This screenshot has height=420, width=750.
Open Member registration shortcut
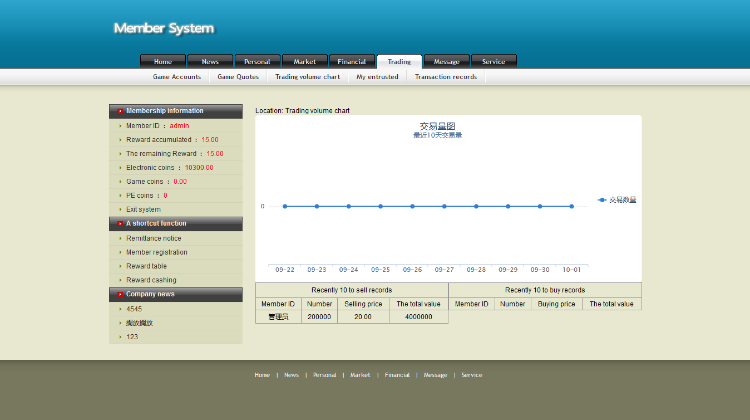[x=156, y=252]
